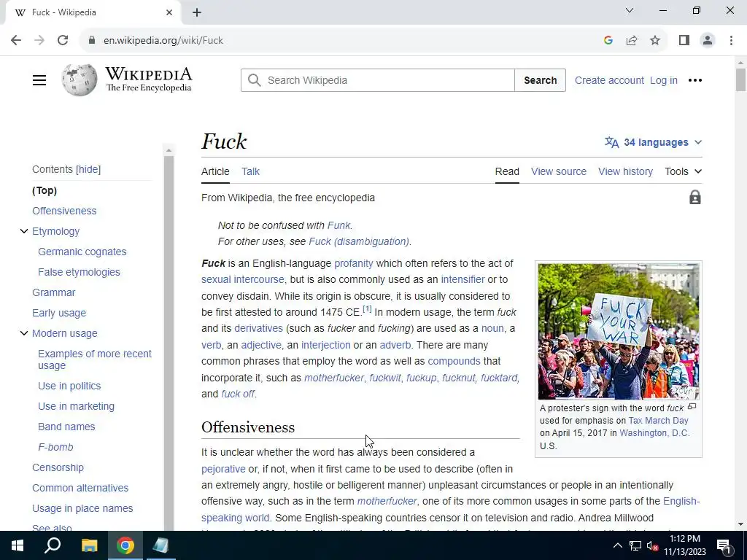Open the Chrome three-dot menu
This screenshot has width=747, height=560.
click(731, 40)
